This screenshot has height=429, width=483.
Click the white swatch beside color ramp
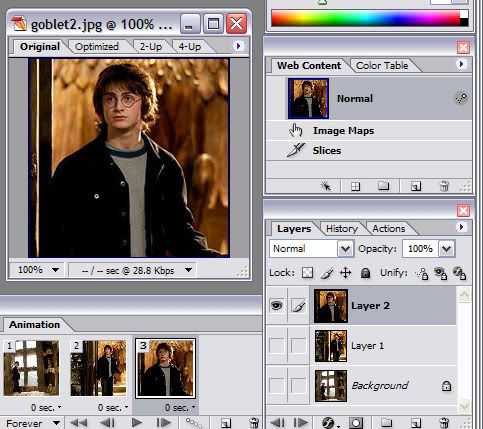pyautogui.click(x=464, y=14)
